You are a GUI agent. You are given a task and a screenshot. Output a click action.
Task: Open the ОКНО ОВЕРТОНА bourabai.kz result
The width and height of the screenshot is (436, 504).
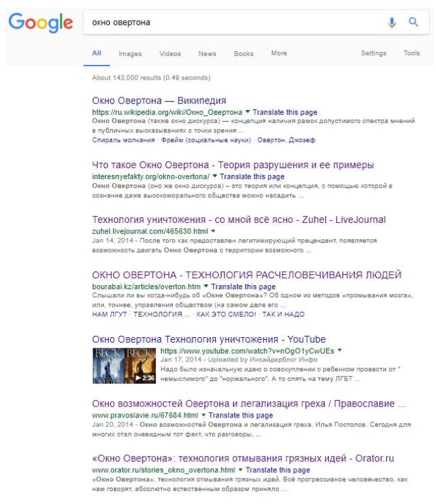(x=247, y=275)
